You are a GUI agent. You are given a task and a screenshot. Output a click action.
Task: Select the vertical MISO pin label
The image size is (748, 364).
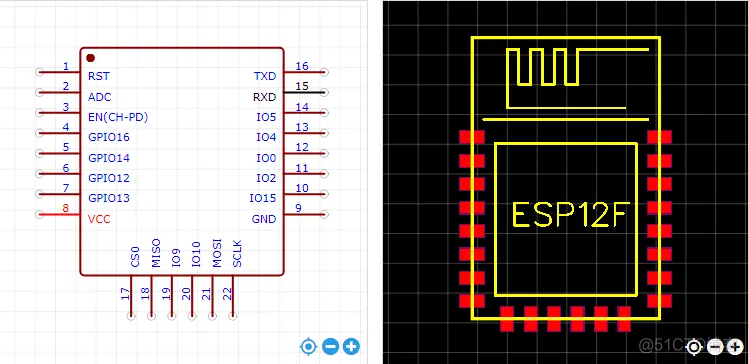click(x=156, y=253)
